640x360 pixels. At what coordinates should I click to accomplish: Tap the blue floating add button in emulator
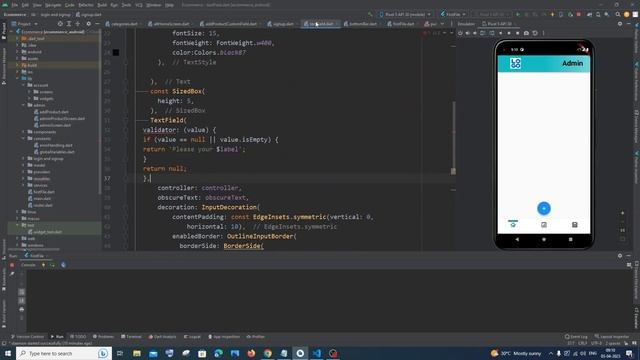pos(544,208)
